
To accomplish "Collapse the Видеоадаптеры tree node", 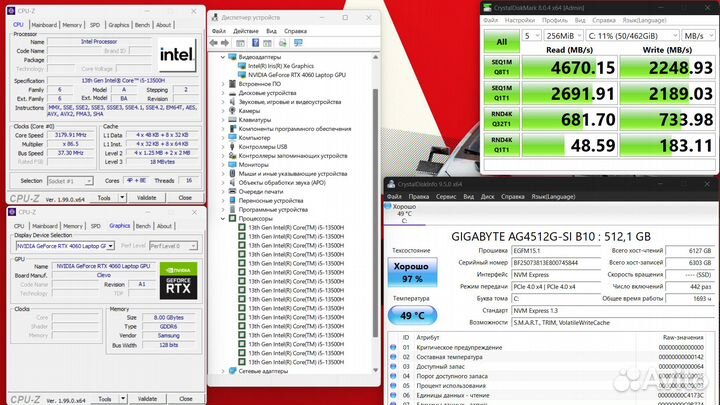I will [x=223, y=57].
